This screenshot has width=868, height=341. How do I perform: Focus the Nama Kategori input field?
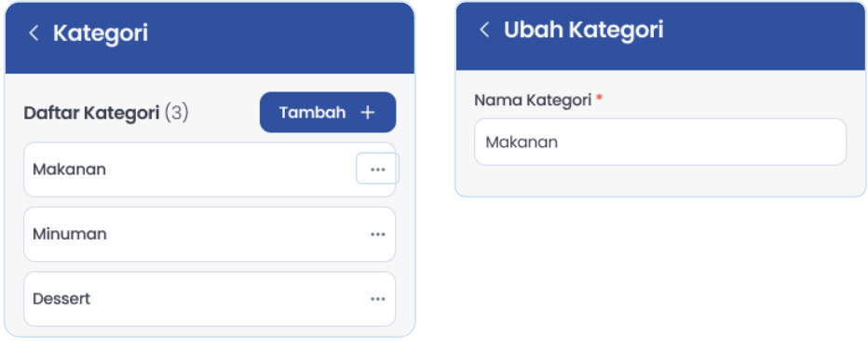[660, 143]
